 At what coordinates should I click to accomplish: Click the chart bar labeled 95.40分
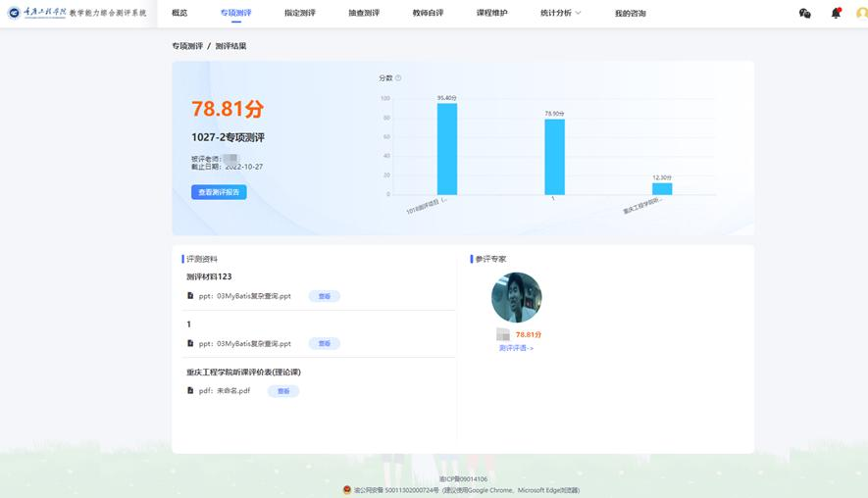(447, 149)
